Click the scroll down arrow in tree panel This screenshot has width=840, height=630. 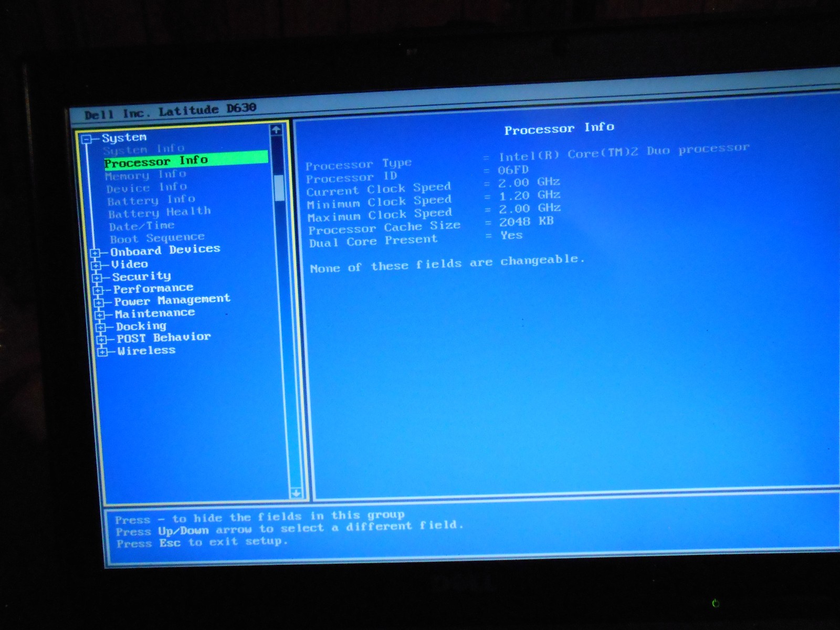point(296,493)
